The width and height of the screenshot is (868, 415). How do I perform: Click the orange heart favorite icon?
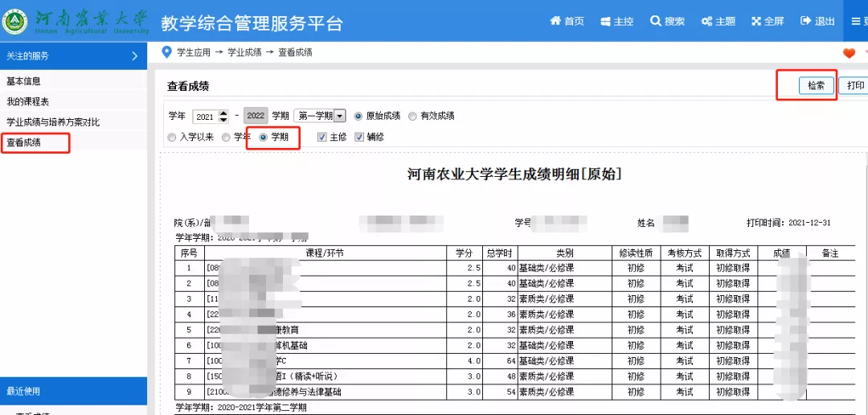point(849,53)
